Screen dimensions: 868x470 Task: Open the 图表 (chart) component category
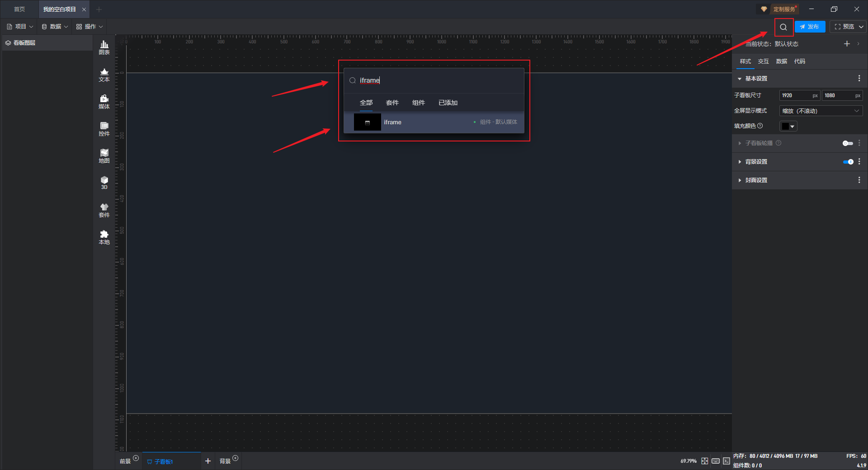click(x=104, y=47)
